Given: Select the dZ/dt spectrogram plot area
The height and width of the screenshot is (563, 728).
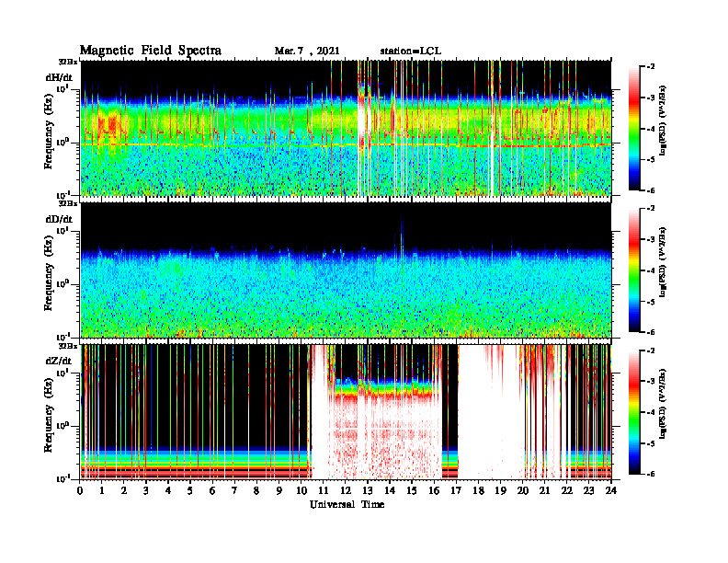Looking at the screenshot, I should [346, 411].
